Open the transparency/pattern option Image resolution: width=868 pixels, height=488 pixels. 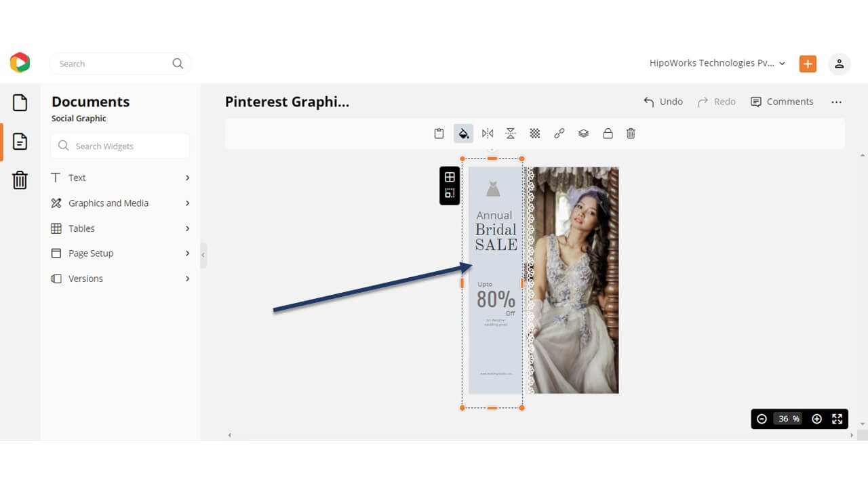click(535, 133)
